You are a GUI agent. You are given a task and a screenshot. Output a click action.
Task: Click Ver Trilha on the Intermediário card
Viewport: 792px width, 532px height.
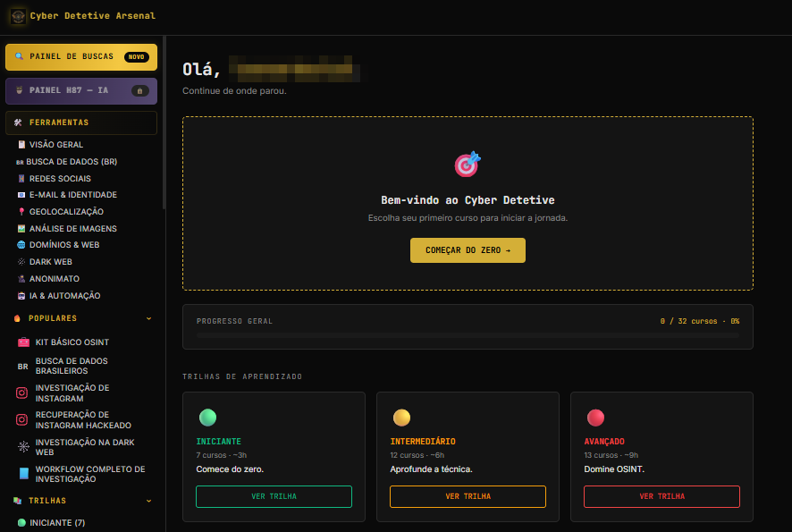coord(468,496)
